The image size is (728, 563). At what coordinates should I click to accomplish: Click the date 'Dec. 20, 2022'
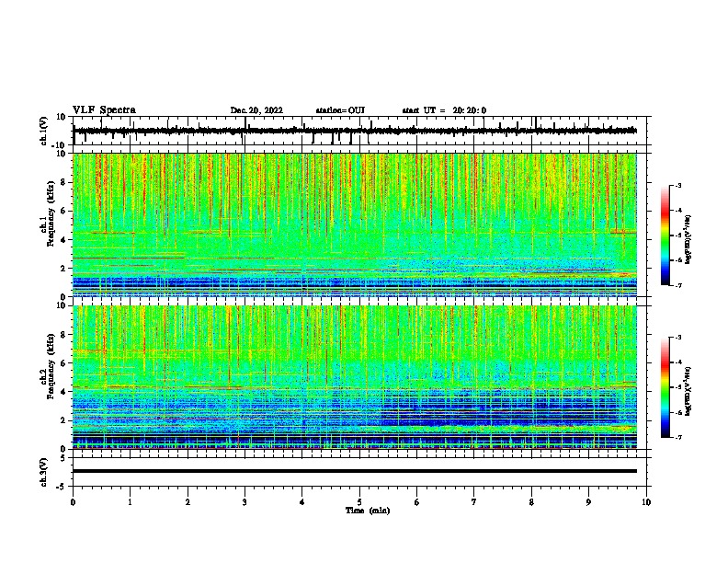click(256, 110)
